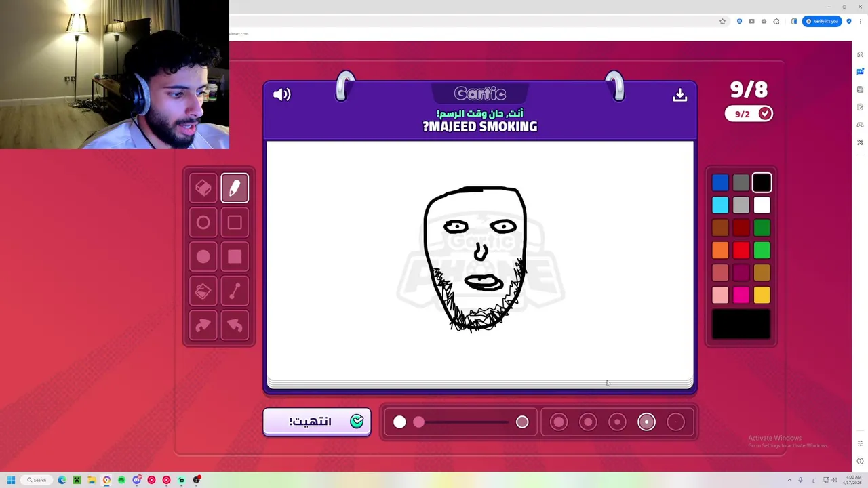Select the pencil drawing tool
This screenshot has height=488, width=868.
235,188
